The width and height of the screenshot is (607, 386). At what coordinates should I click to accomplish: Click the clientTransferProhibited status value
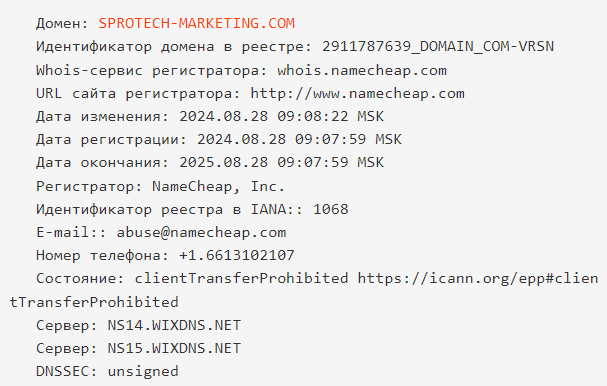[241, 278]
